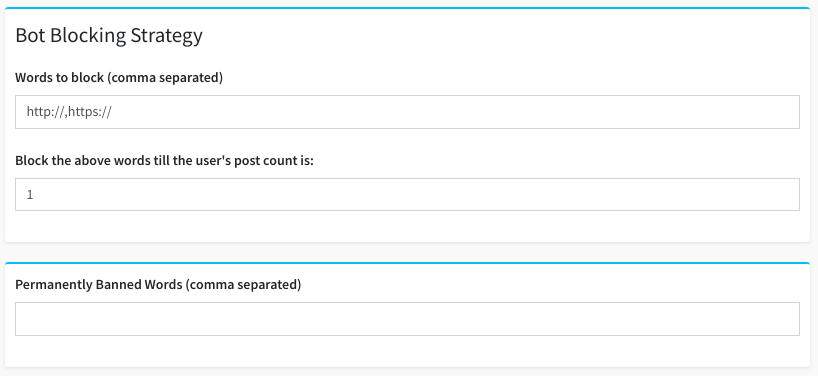
Task: Click into the post count input field
Action: coord(407,195)
